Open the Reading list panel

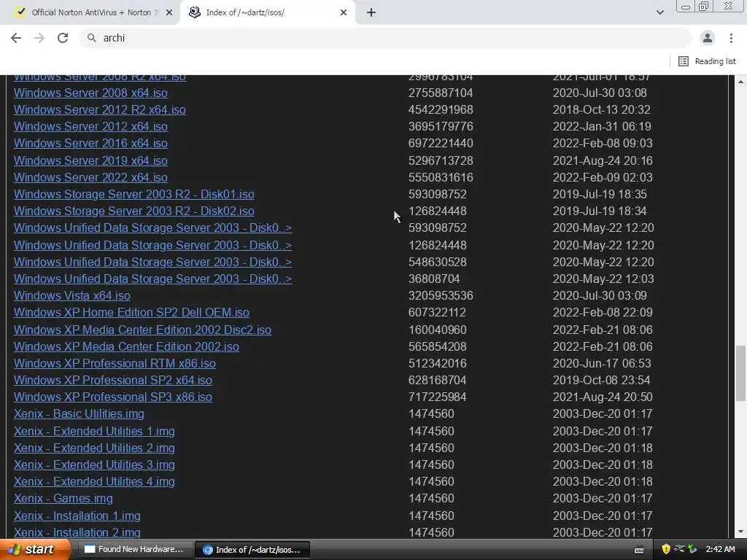coord(708,61)
